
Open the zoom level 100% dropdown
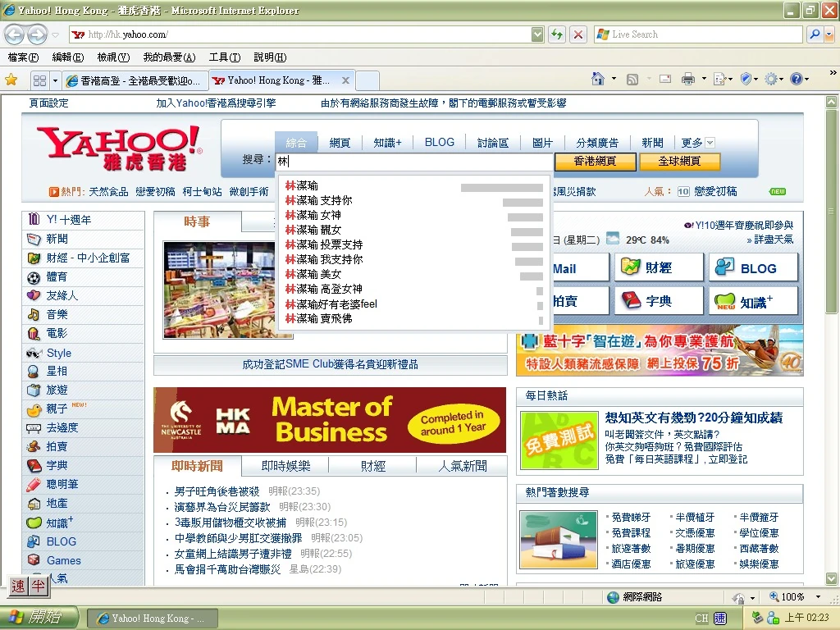818,597
